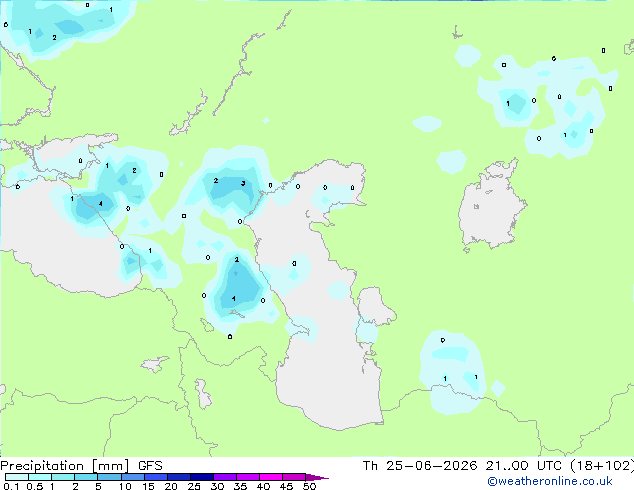Image resolution: width=634 pixels, height=490 pixels.
Task: Select the 0.5–1 mm legend swatch
Action: 40,477
